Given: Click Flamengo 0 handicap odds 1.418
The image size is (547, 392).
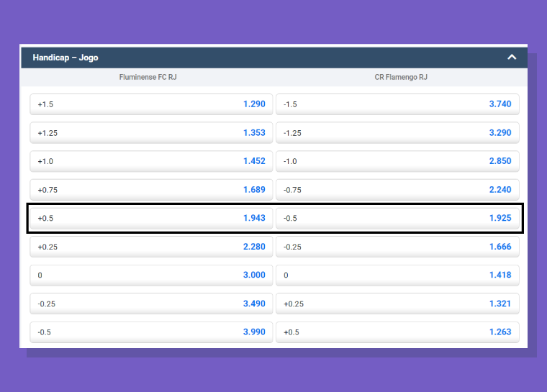Looking at the screenshot, I should (x=397, y=275).
